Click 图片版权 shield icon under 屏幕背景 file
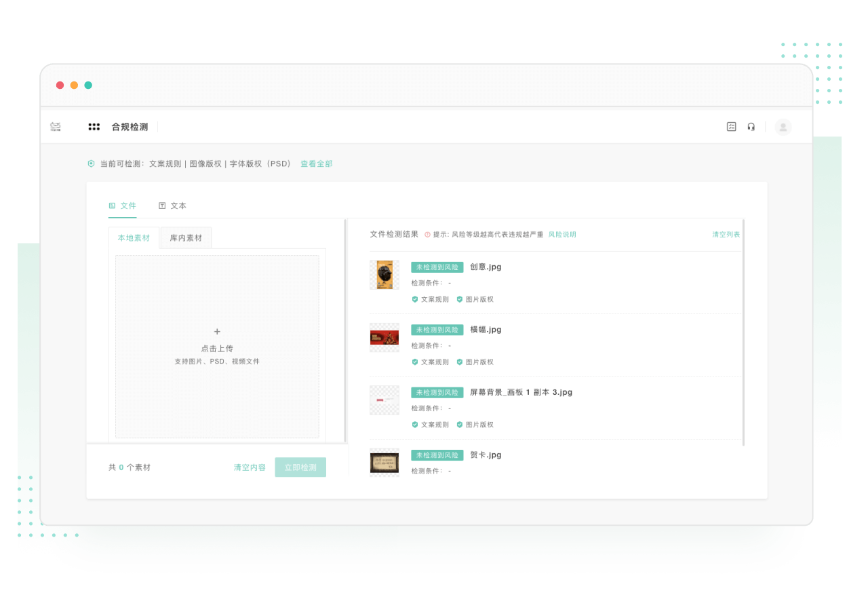This screenshot has width=868, height=597. click(x=459, y=425)
